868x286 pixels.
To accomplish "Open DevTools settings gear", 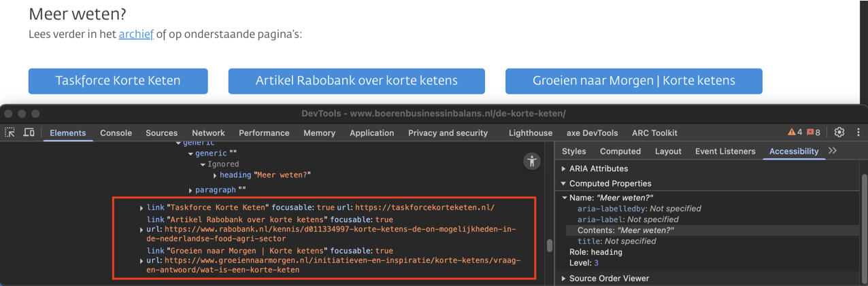I will 839,132.
